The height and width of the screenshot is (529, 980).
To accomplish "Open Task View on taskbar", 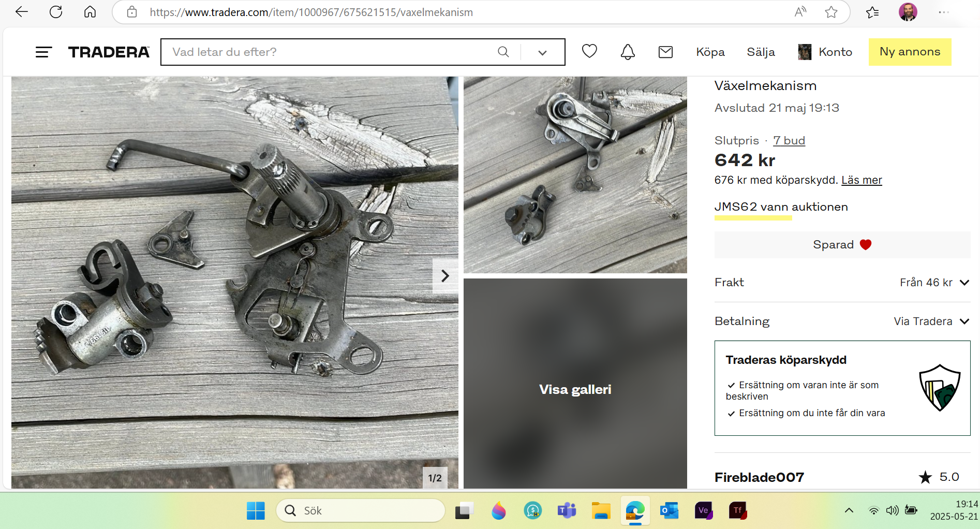I will (x=464, y=511).
